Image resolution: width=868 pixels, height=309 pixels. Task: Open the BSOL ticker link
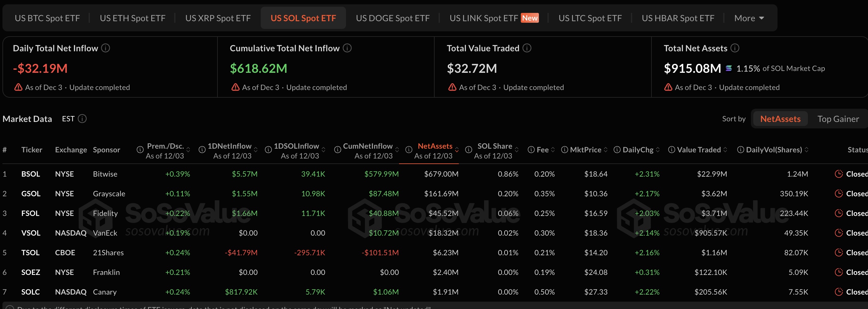tap(31, 174)
